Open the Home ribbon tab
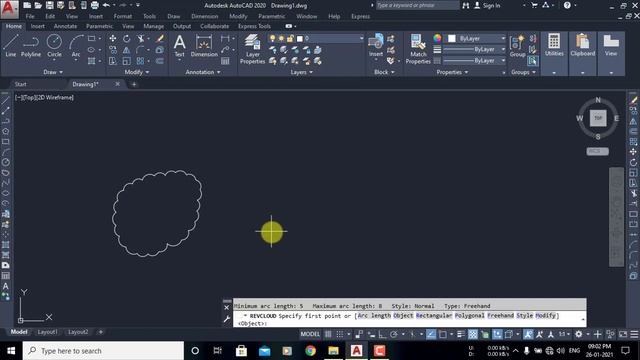640x360 pixels. point(13,26)
